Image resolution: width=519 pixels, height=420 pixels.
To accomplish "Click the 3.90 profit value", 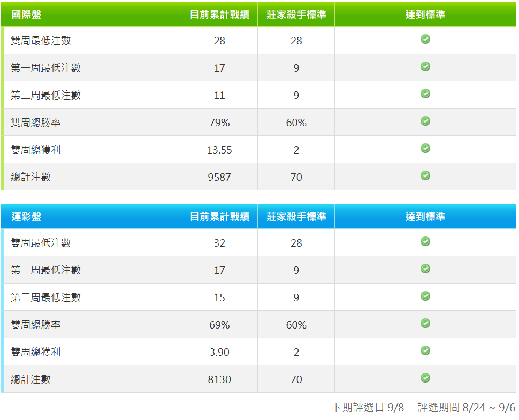I will pyautogui.click(x=219, y=352).
